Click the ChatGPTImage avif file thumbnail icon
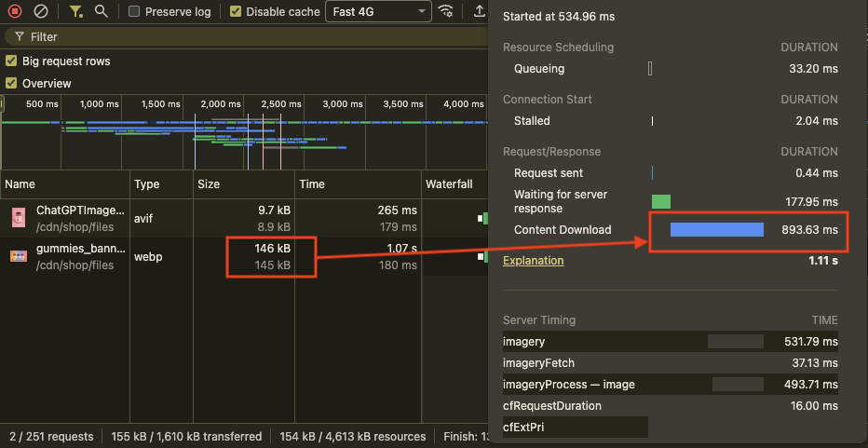868x448 pixels. (19, 218)
